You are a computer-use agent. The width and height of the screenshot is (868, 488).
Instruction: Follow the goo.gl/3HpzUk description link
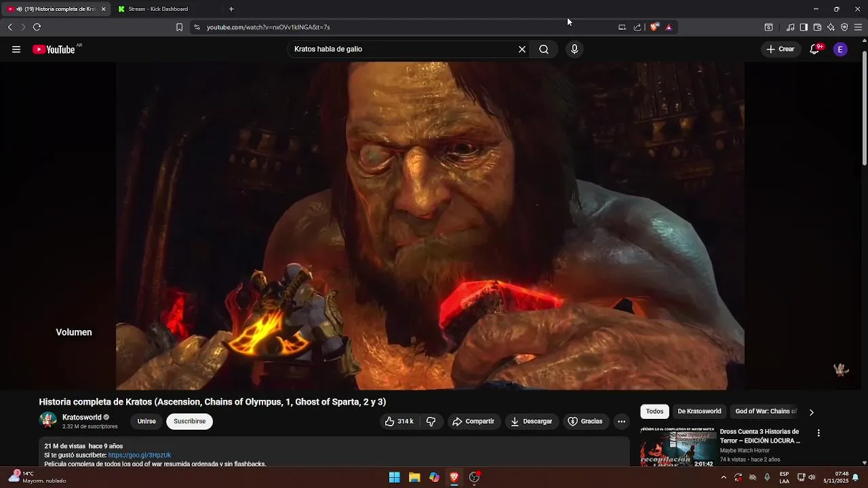point(140,455)
